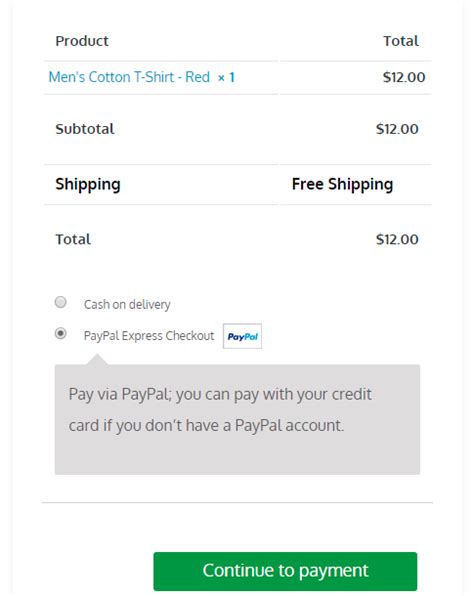Select the PayPal Express Checkout radio button
This screenshot has width=474, height=596.
tap(61, 333)
